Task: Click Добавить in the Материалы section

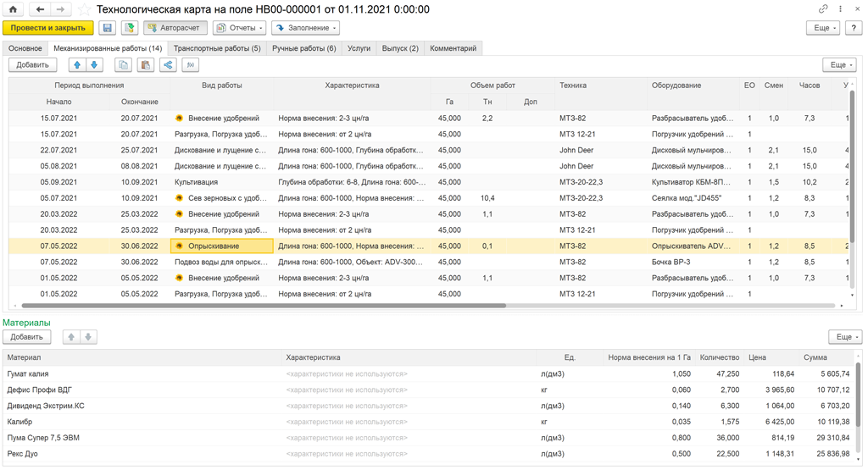Action: (26, 337)
